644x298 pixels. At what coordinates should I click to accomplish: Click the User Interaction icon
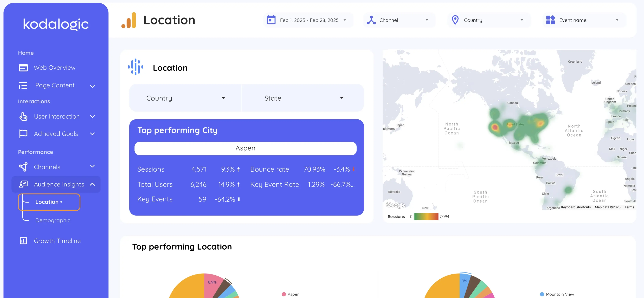(x=23, y=116)
